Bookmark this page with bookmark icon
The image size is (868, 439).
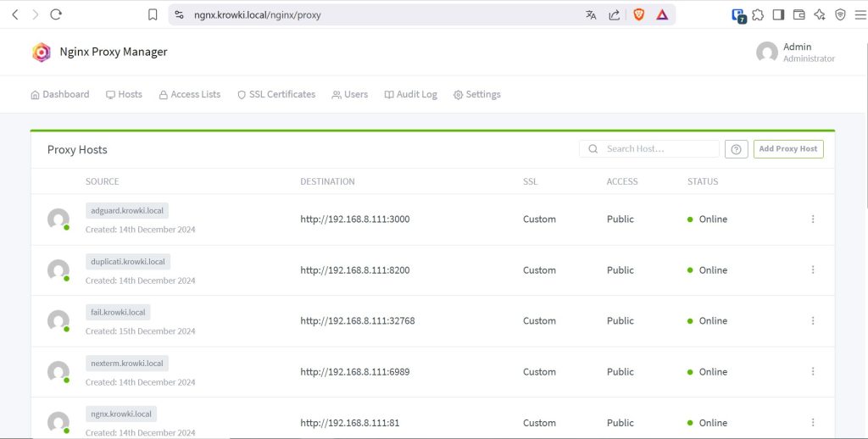153,15
